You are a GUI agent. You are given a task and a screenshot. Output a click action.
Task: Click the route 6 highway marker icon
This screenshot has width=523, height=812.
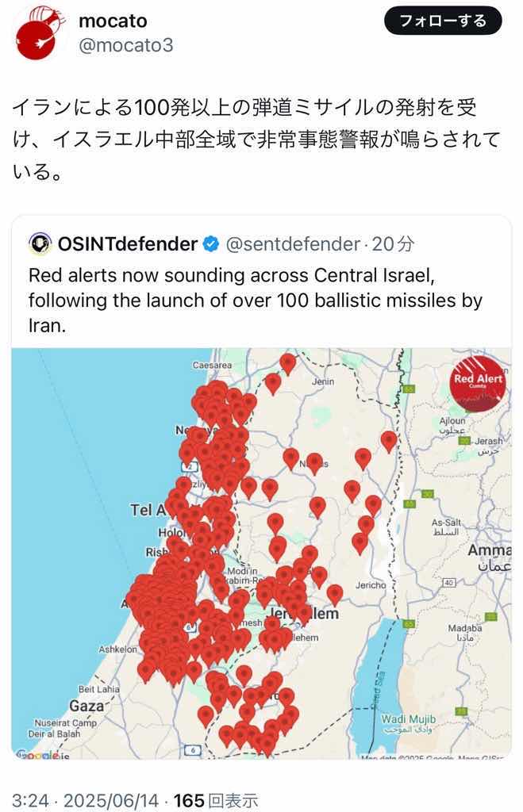coord(192,749)
